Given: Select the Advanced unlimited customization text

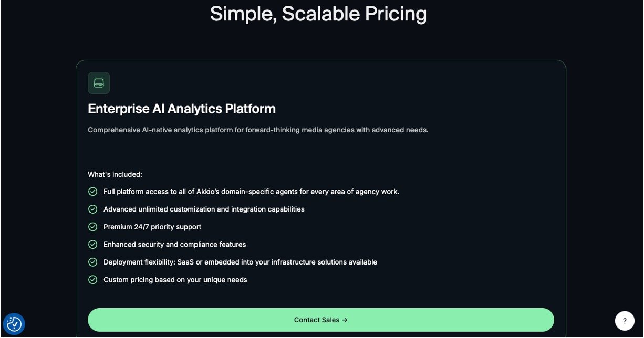Looking at the screenshot, I should (x=204, y=209).
